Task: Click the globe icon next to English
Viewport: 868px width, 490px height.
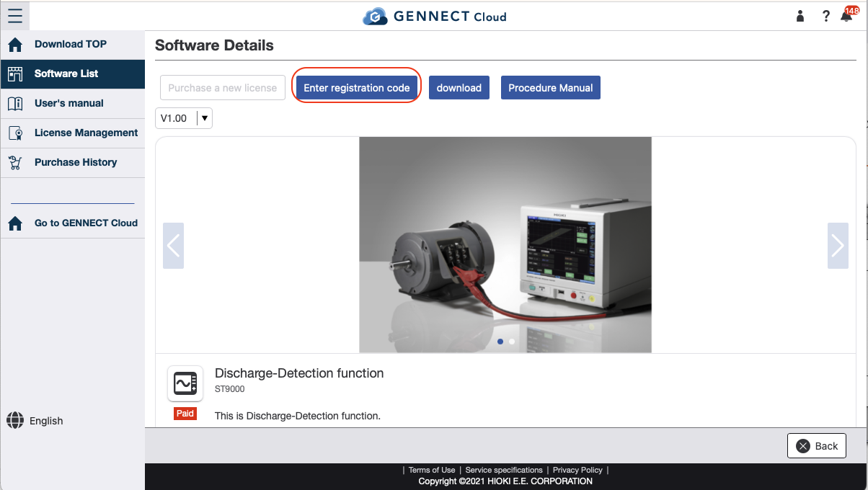Action: click(x=15, y=420)
